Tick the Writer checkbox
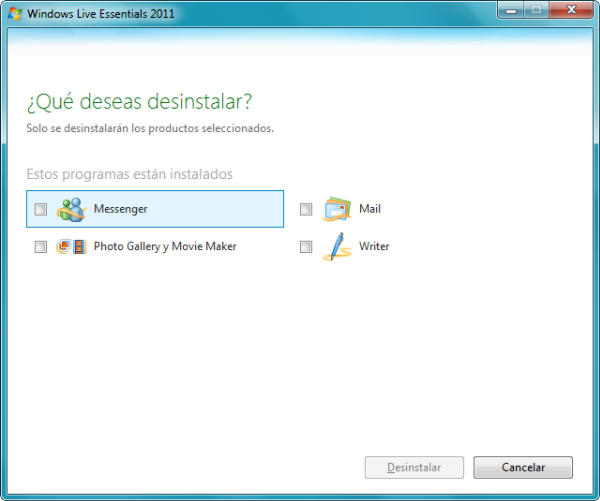 click(306, 246)
